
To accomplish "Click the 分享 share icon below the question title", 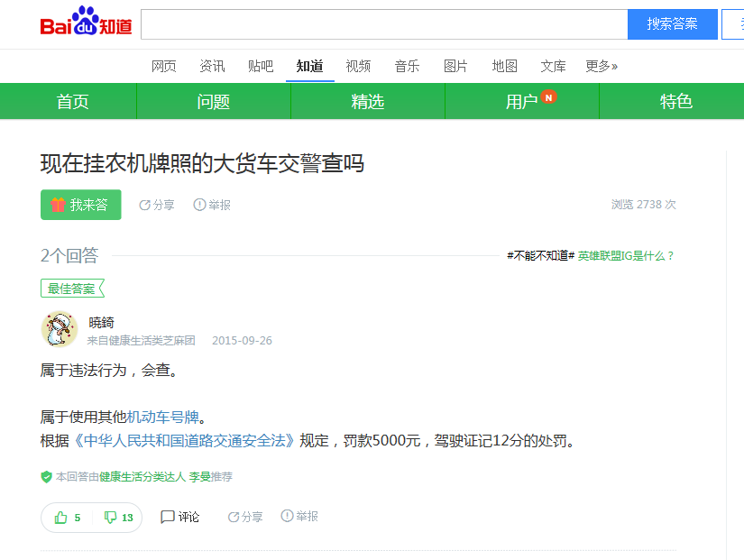I will tap(145, 205).
